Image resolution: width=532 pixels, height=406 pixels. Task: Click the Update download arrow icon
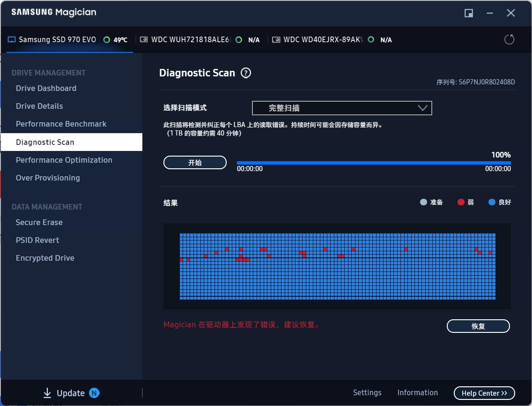pyautogui.click(x=47, y=393)
